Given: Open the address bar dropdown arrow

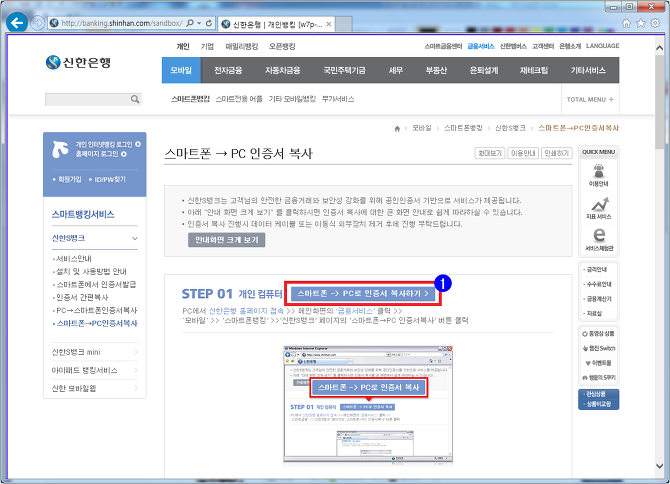Looking at the screenshot, I should pos(199,23).
